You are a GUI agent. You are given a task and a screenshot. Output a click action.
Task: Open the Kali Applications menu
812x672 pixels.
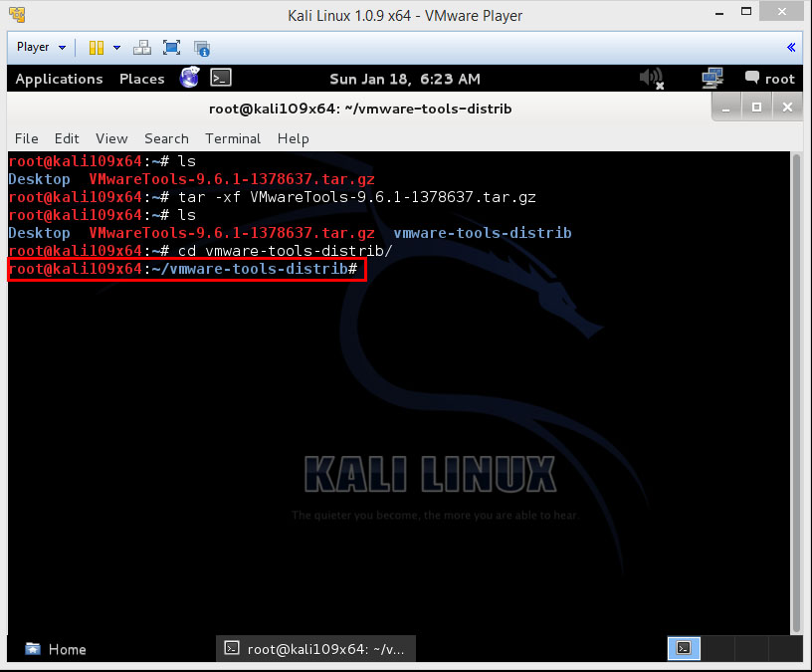59,79
